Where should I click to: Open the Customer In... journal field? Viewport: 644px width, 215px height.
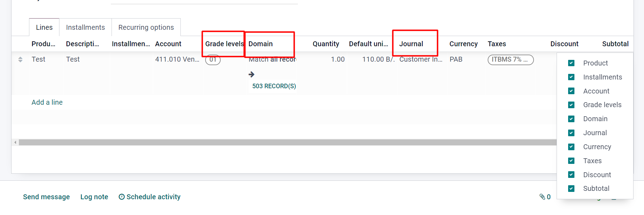pyautogui.click(x=421, y=60)
